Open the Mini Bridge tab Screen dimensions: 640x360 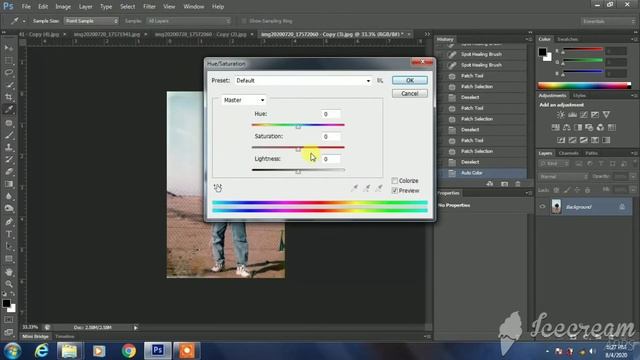tap(36, 336)
